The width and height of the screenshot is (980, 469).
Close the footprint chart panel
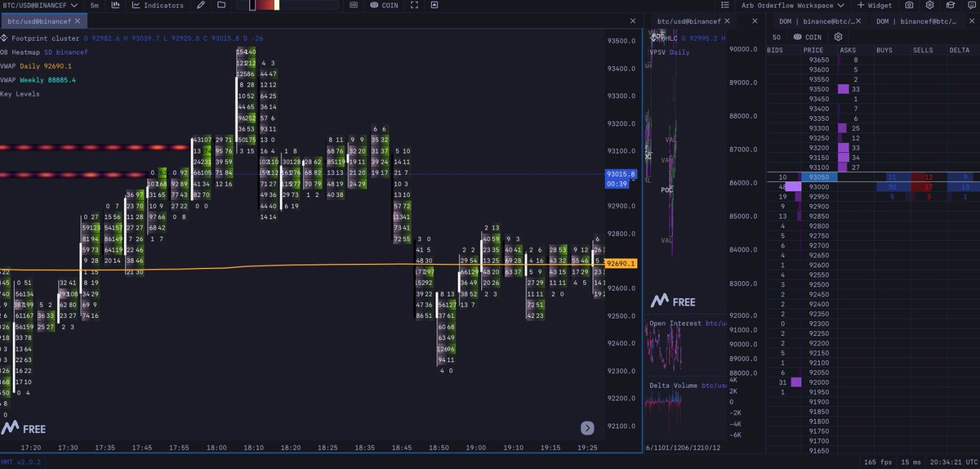click(x=634, y=20)
